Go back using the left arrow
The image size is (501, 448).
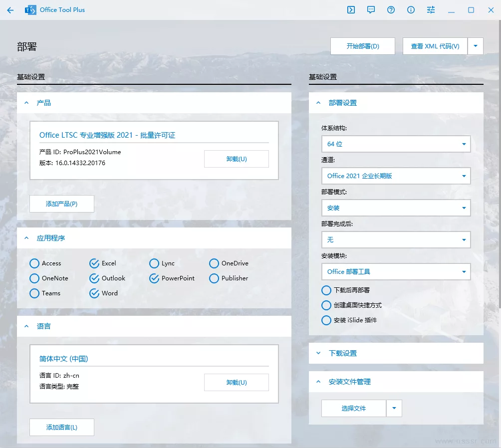pyautogui.click(x=10, y=10)
